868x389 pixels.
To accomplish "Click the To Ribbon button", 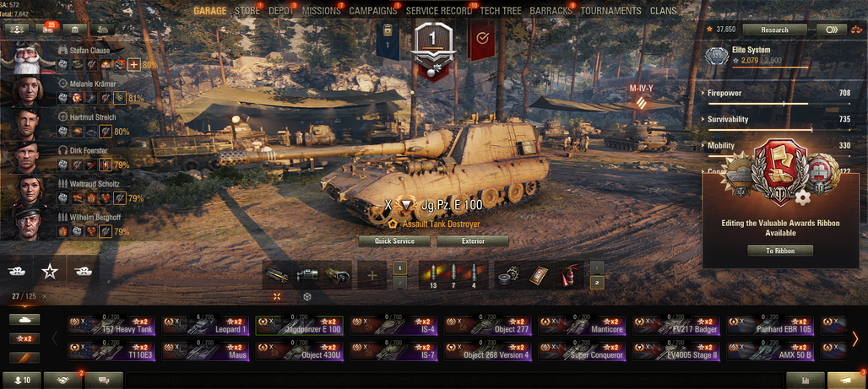I will pyautogui.click(x=780, y=251).
